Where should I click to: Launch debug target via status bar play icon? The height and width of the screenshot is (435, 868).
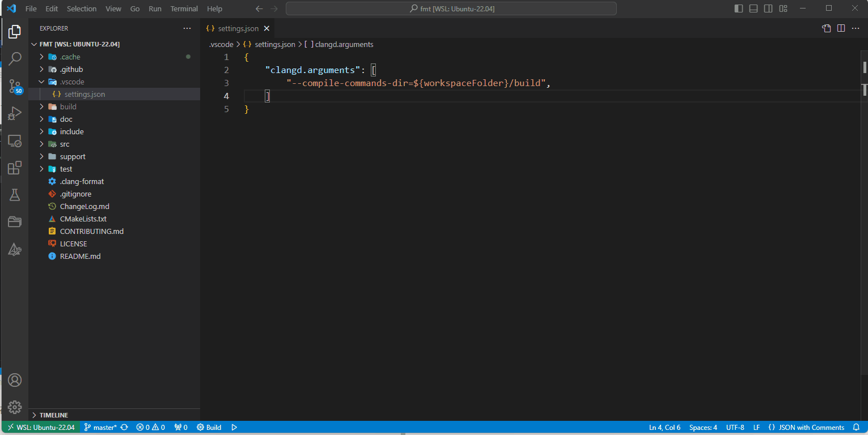click(234, 427)
